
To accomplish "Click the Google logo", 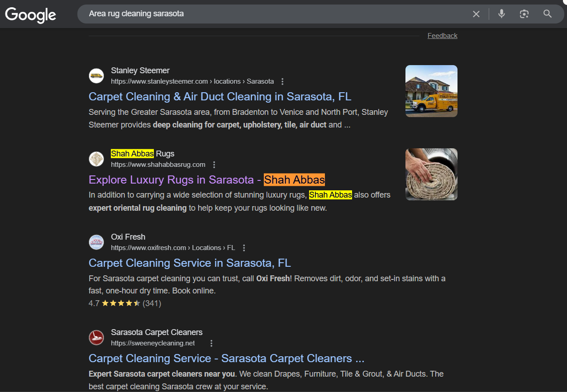I will point(30,14).
